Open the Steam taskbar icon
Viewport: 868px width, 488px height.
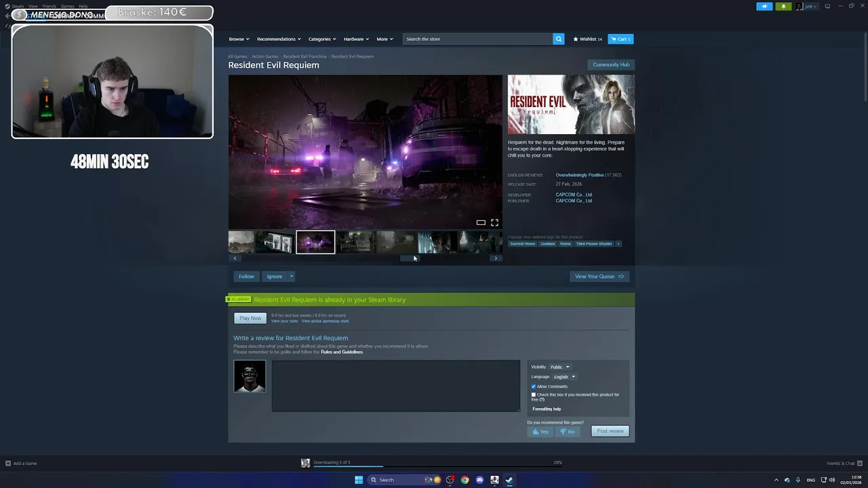[509, 480]
